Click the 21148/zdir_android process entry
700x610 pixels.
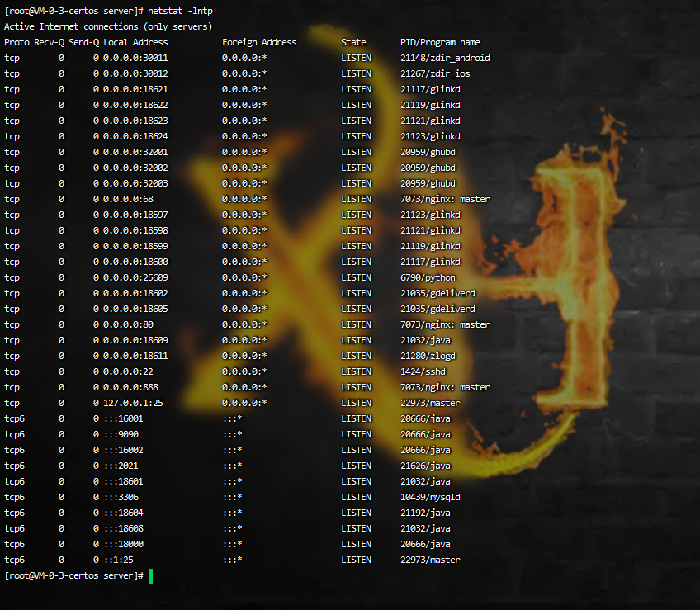tap(445, 58)
